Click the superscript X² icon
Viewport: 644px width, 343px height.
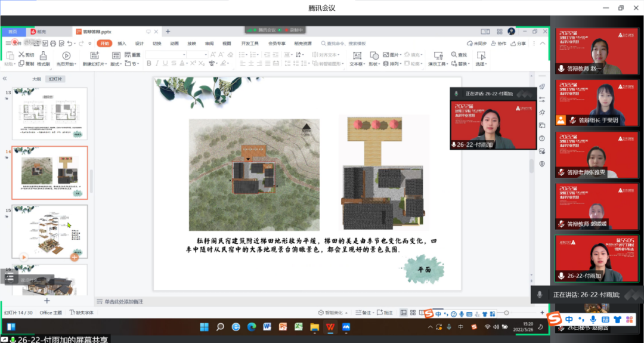192,63
